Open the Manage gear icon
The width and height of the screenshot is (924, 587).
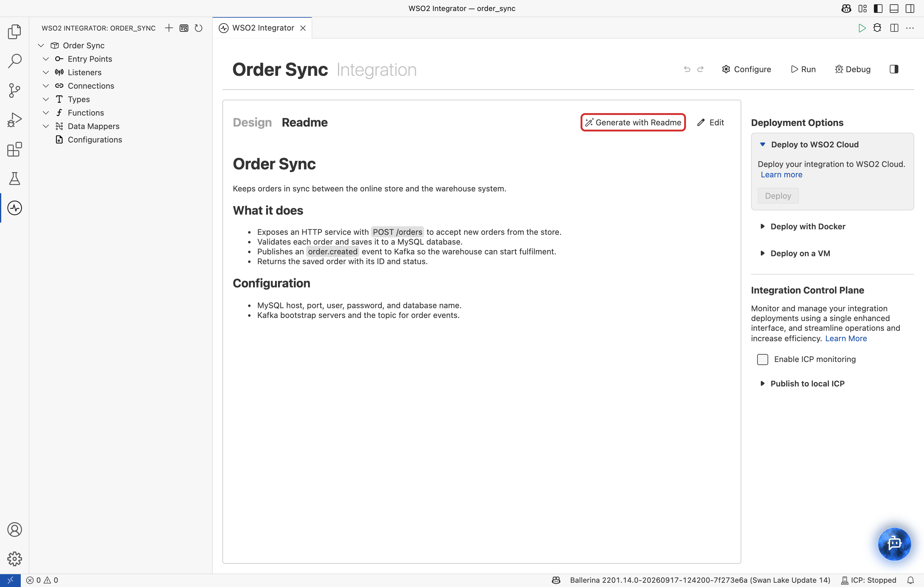(x=15, y=559)
